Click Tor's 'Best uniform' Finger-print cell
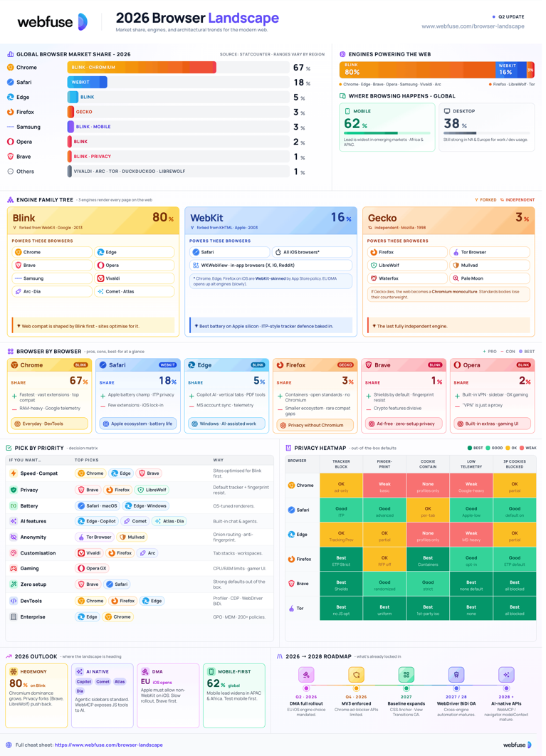 coord(384,609)
